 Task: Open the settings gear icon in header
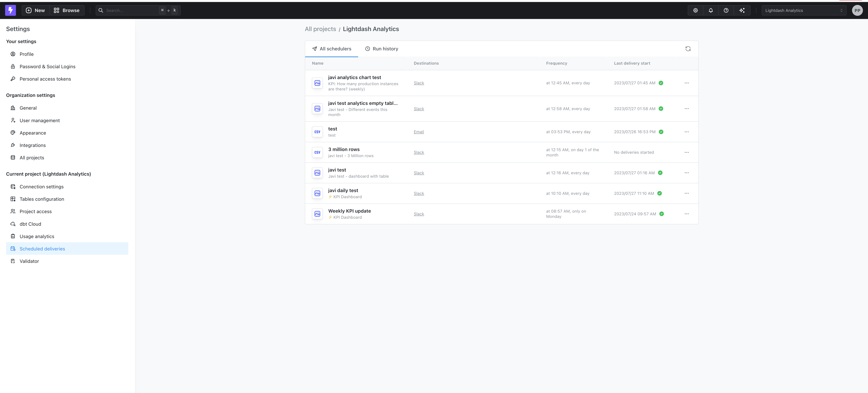point(695,10)
